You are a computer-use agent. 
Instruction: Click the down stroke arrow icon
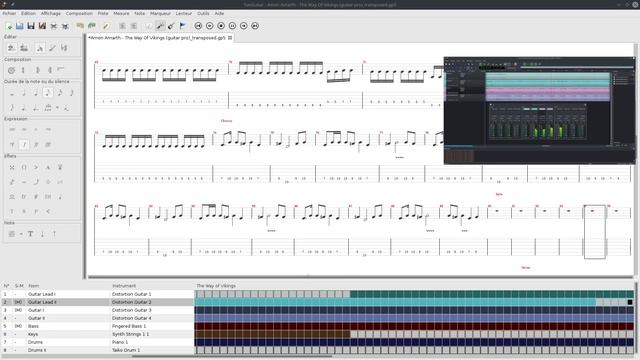coord(42,234)
